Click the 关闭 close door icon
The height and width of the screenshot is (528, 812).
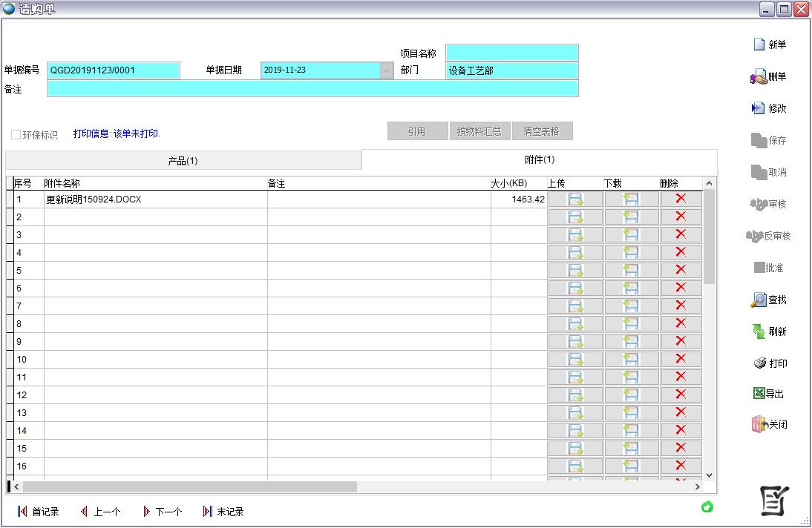[x=759, y=424]
